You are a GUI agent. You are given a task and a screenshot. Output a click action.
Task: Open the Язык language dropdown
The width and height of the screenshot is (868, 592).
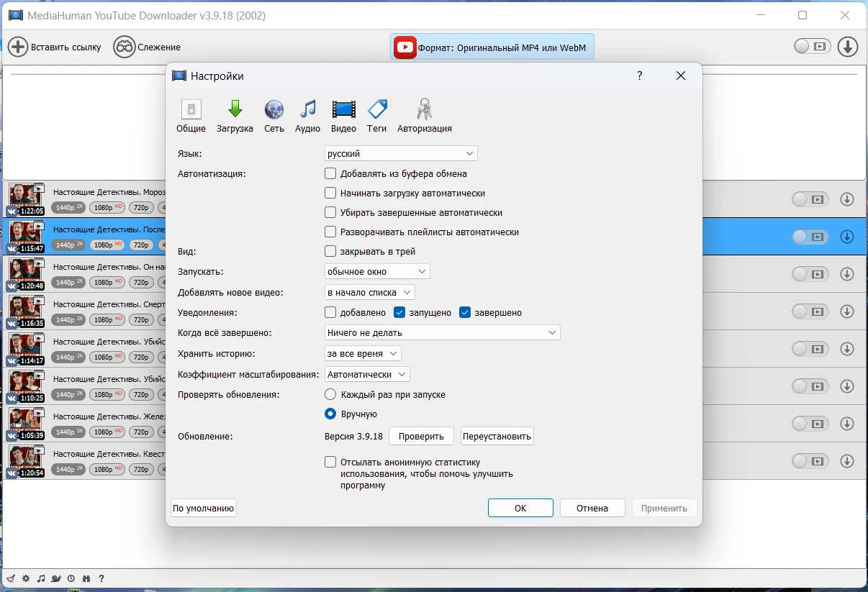tap(401, 153)
